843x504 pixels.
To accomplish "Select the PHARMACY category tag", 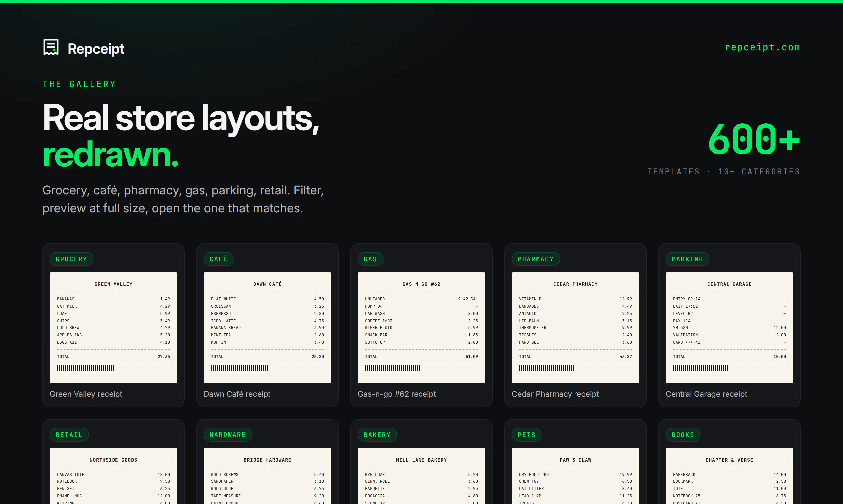I will pyautogui.click(x=535, y=259).
